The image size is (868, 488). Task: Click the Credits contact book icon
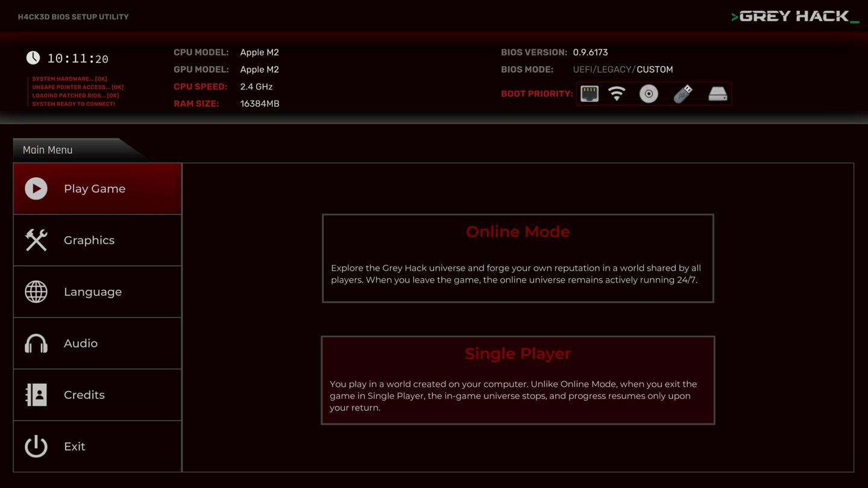click(36, 395)
